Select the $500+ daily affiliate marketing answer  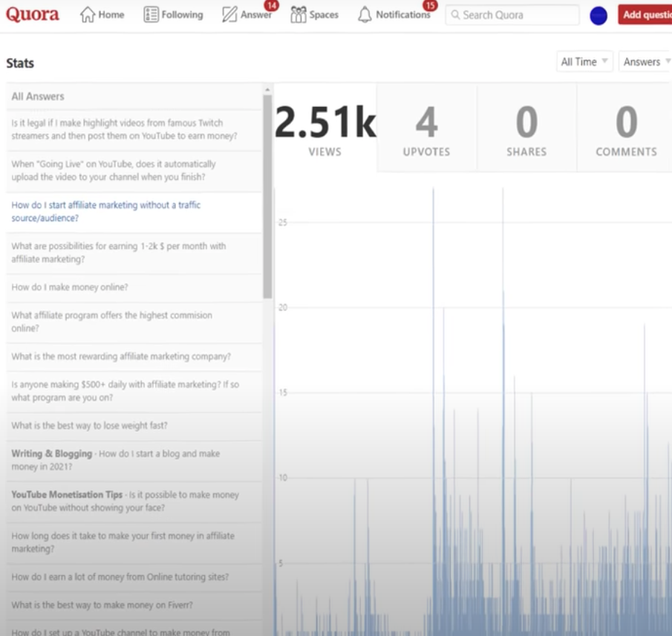134,391
